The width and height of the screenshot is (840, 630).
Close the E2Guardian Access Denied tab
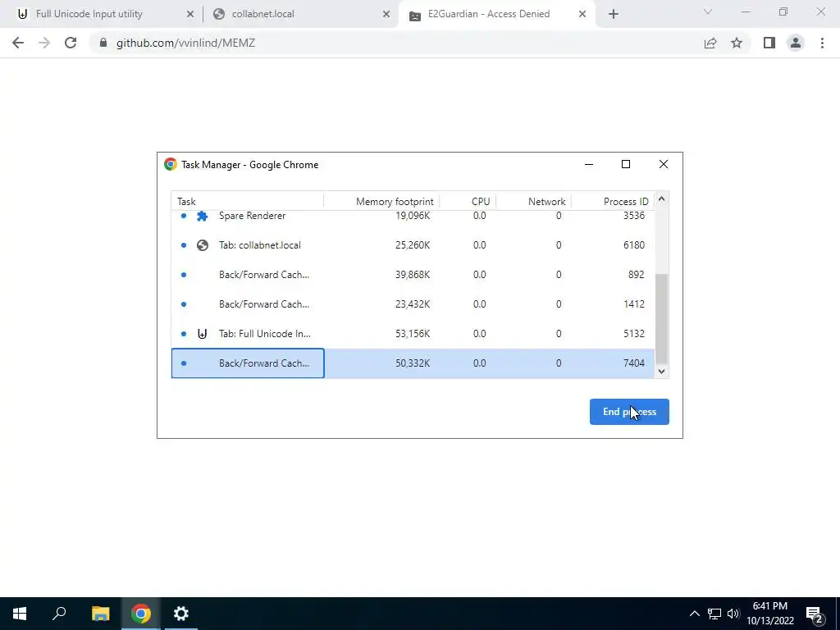[582, 15]
